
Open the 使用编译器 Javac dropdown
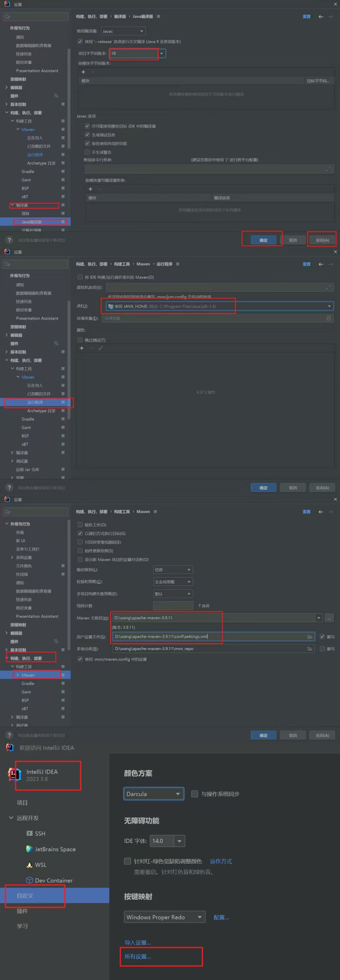pyautogui.click(x=123, y=31)
